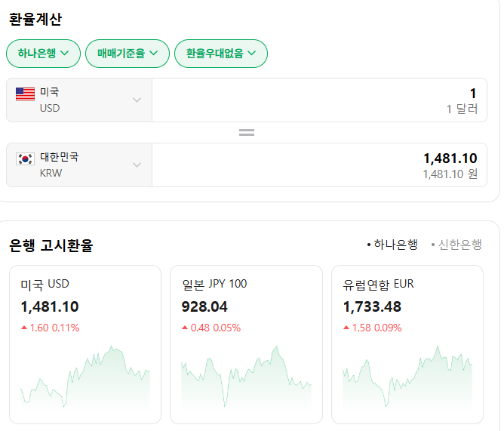Select 하나은행 in the 은행 고시환율 section
The width and height of the screenshot is (504, 431).
tap(392, 244)
